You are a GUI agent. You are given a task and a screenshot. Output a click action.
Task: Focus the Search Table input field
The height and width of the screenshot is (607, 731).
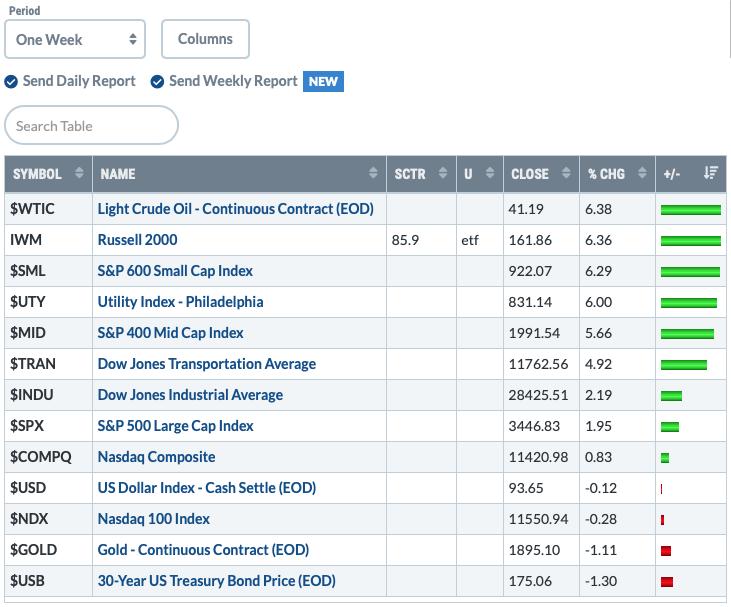91,125
